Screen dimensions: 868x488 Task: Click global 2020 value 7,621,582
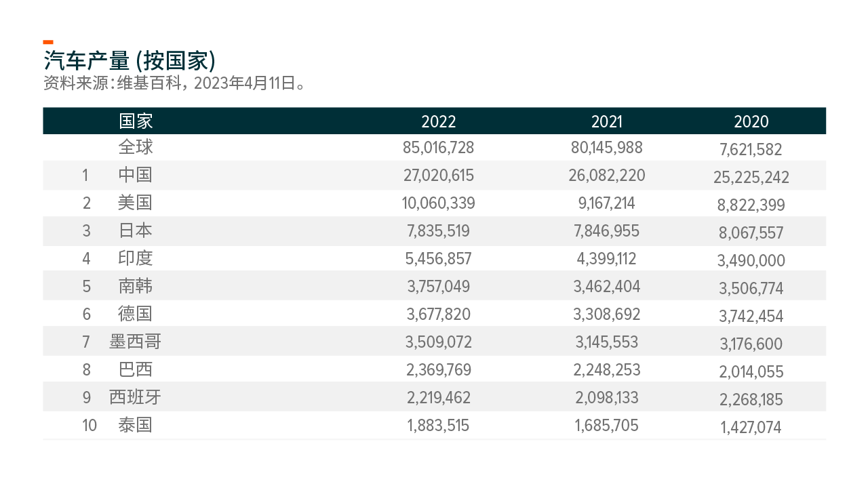[751, 150]
